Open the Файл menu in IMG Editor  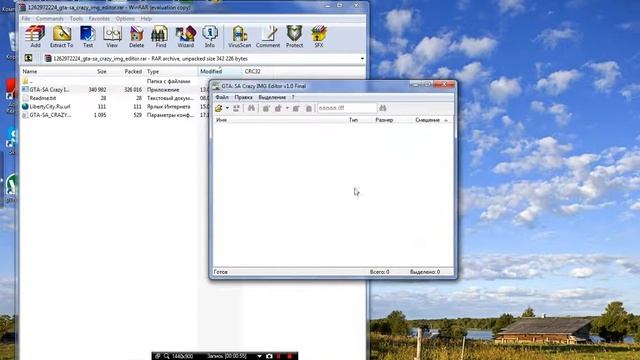tap(222, 97)
